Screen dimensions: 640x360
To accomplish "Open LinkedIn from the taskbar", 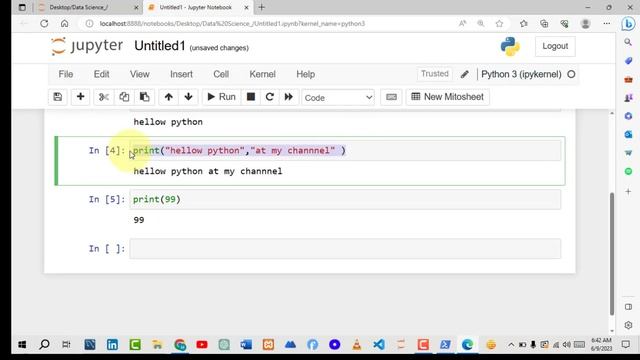I will click(x=112, y=345).
